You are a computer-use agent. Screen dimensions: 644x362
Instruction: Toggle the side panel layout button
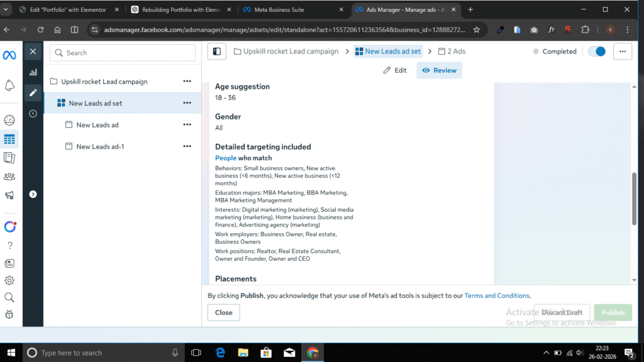pos(216,52)
